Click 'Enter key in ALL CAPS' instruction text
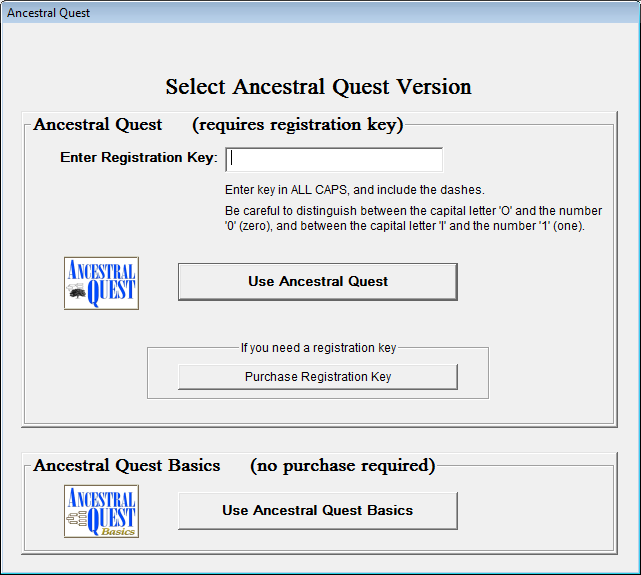 tap(354, 190)
